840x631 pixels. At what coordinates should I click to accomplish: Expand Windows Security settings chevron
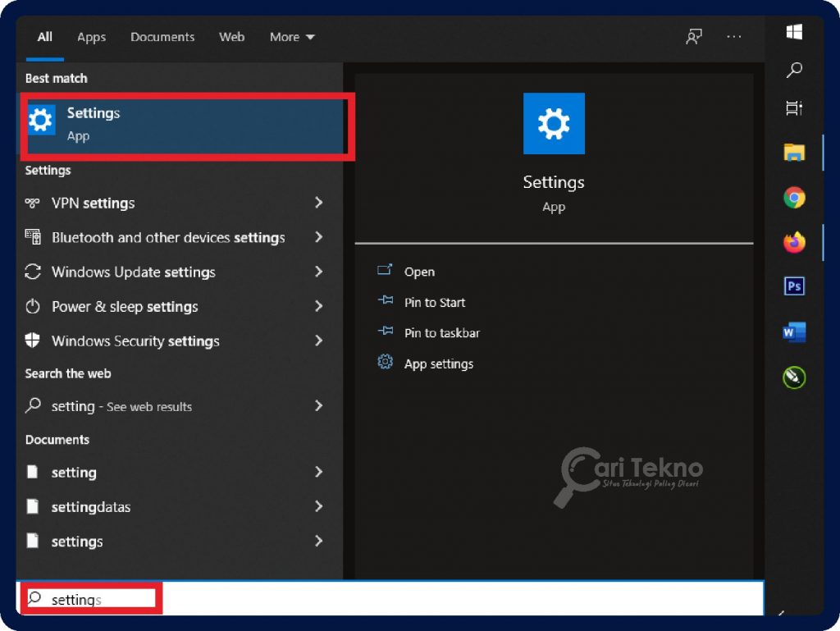click(x=319, y=341)
